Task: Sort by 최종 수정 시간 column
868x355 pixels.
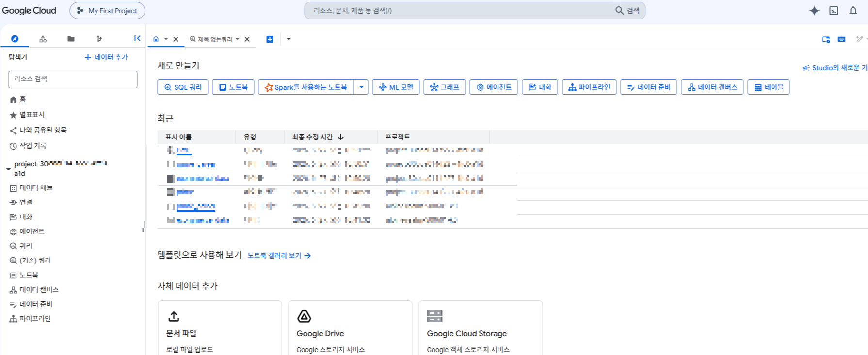Action: pos(318,137)
